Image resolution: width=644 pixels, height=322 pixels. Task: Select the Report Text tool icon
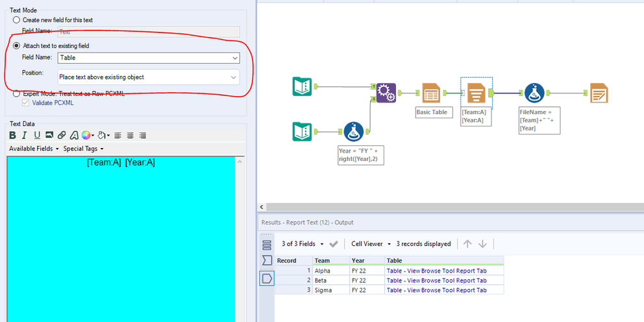click(477, 93)
